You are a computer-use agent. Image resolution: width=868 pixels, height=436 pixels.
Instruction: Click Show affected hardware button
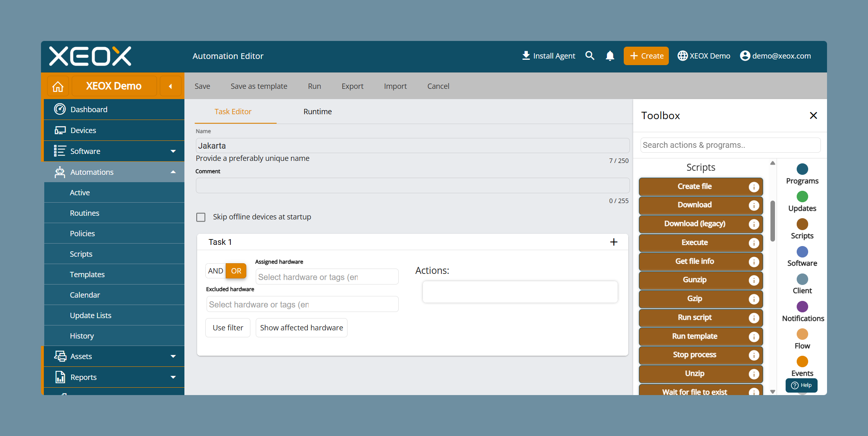[x=302, y=328]
